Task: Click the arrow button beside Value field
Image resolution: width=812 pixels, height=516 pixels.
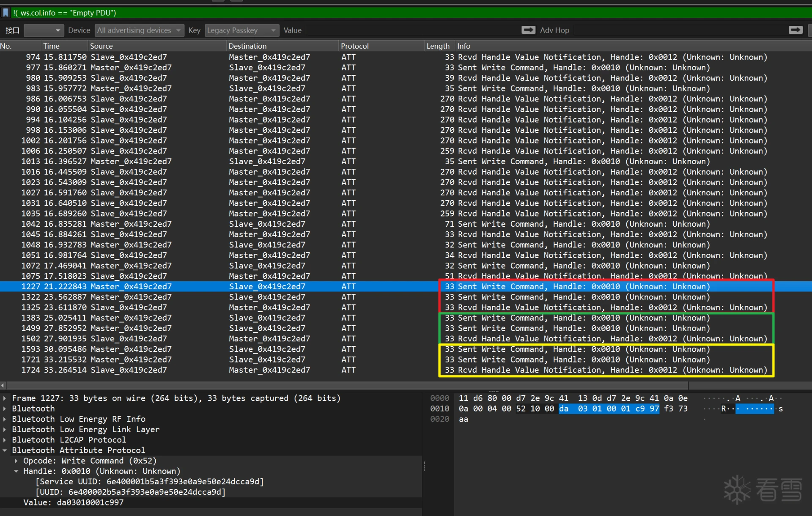Action: point(528,30)
